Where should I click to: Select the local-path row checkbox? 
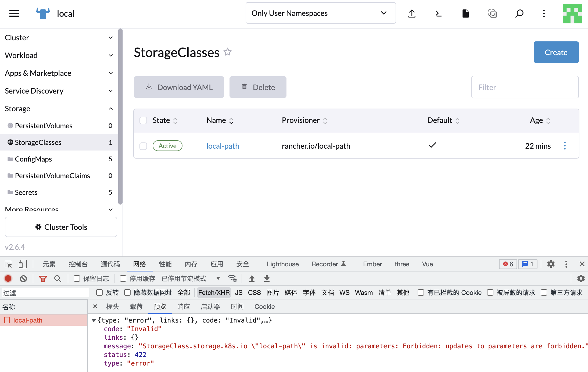(143, 146)
